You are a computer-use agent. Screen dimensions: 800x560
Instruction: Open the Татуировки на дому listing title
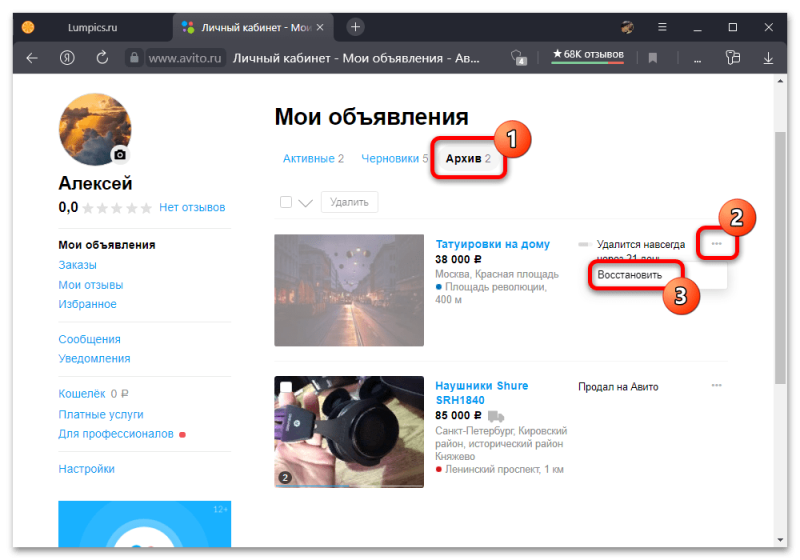tap(492, 244)
